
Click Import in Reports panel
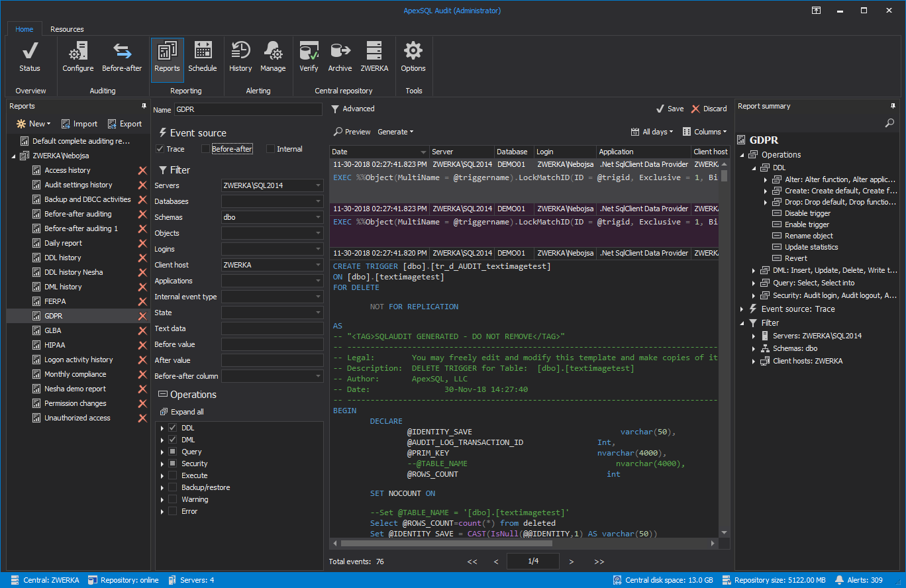pyautogui.click(x=79, y=124)
